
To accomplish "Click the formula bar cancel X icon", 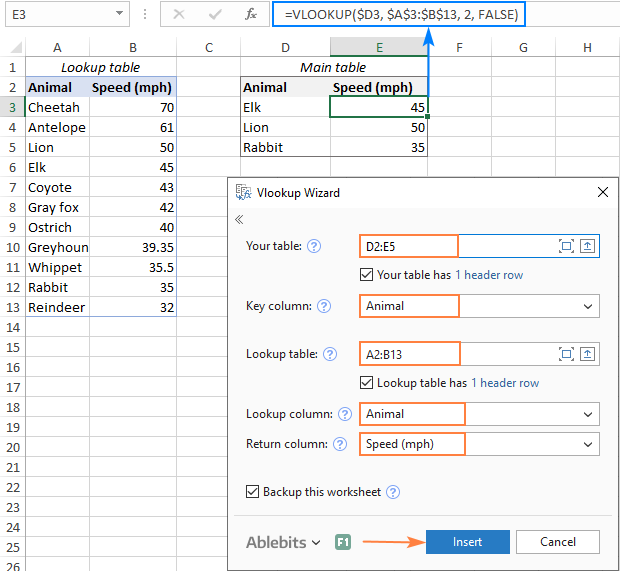I will click(179, 15).
